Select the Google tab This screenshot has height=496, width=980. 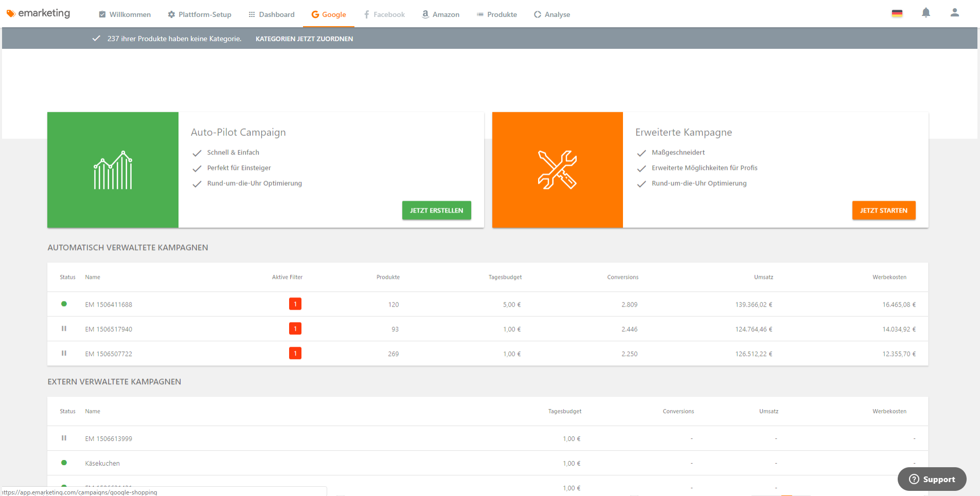point(329,14)
